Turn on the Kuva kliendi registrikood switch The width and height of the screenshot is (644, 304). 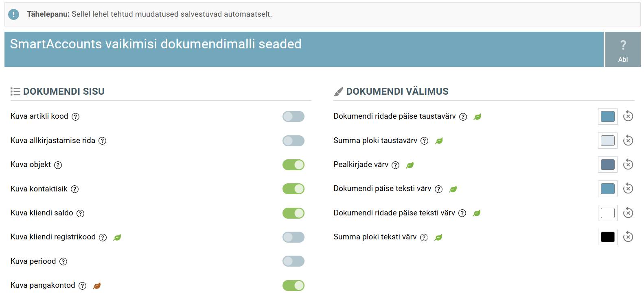(x=294, y=237)
